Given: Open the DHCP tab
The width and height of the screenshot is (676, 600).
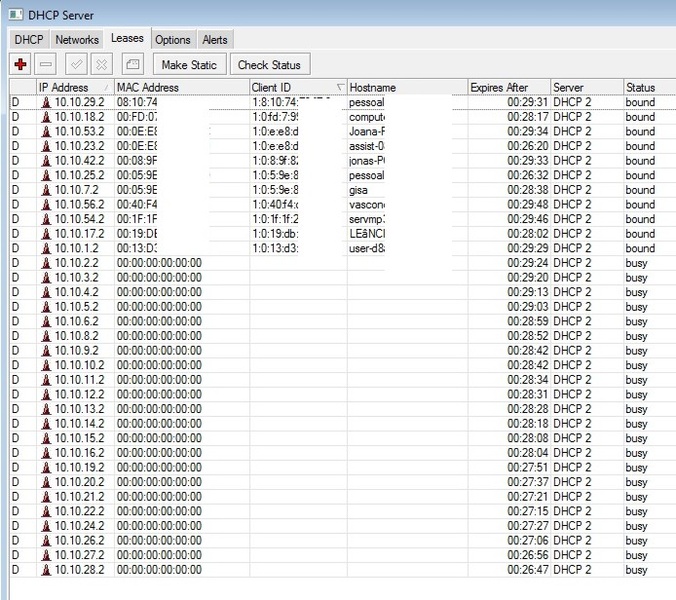Looking at the screenshot, I should (x=29, y=40).
